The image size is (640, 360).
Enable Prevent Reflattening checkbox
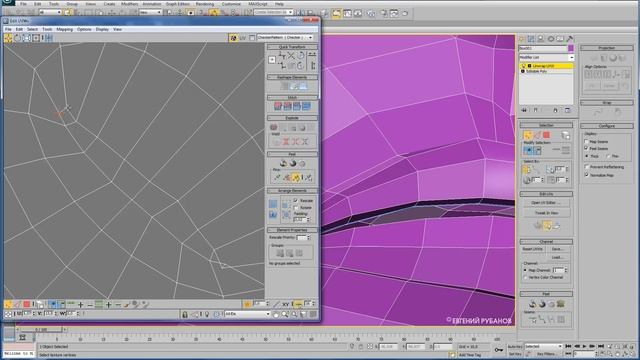(x=587, y=167)
